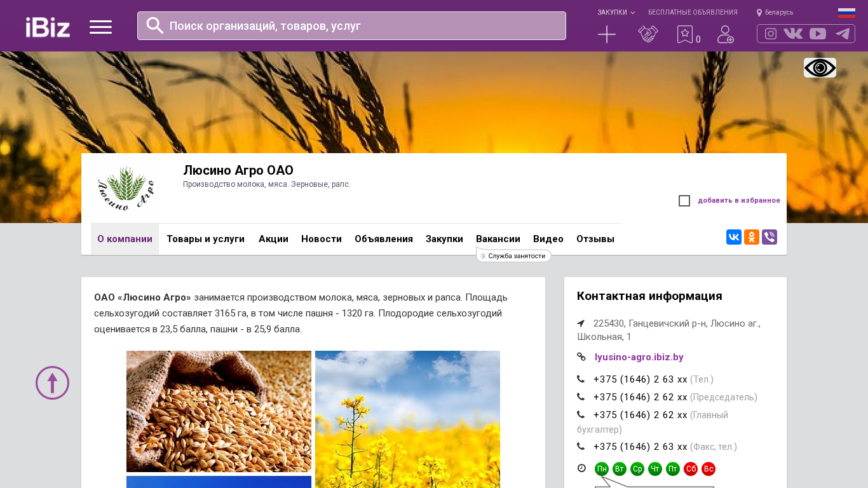
Task: Open iBiz VK page in header
Action: 793,34
